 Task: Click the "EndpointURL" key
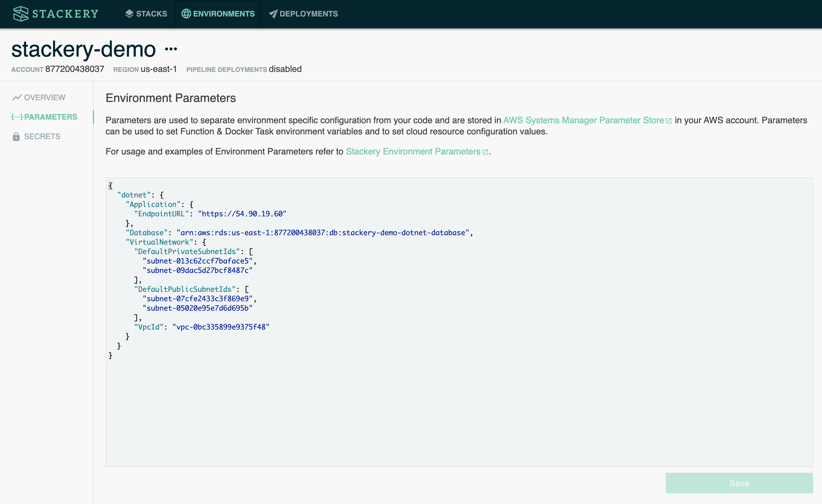162,214
